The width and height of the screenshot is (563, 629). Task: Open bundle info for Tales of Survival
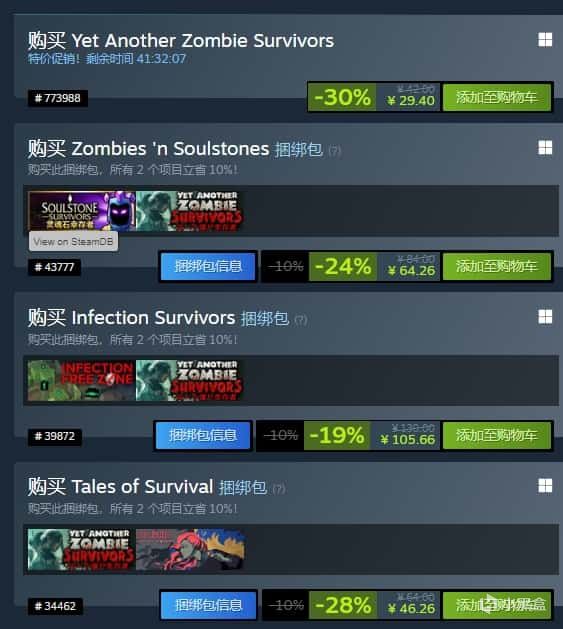pos(208,605)
